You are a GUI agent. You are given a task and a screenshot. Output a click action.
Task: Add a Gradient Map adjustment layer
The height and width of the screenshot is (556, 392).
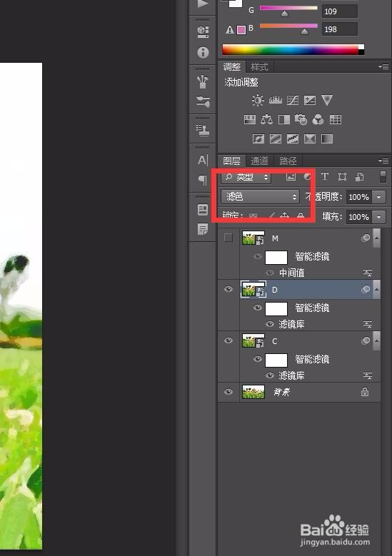(x=327, y=138)
